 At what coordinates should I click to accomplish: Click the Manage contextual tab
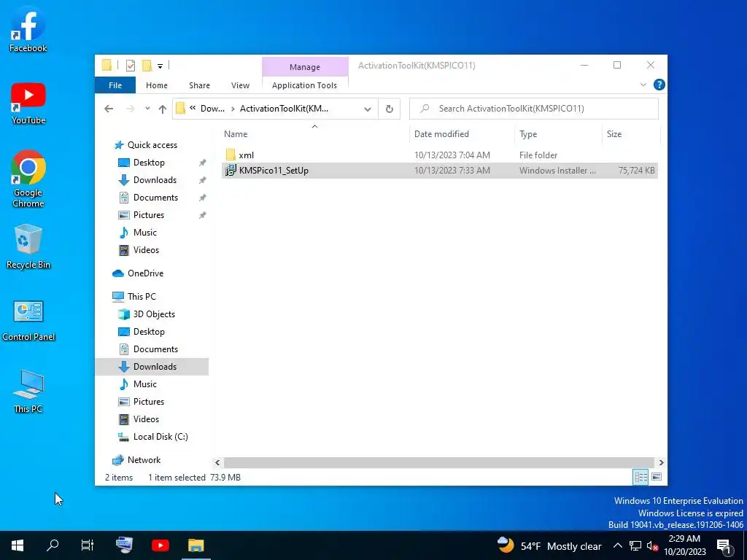coord(305,66)
